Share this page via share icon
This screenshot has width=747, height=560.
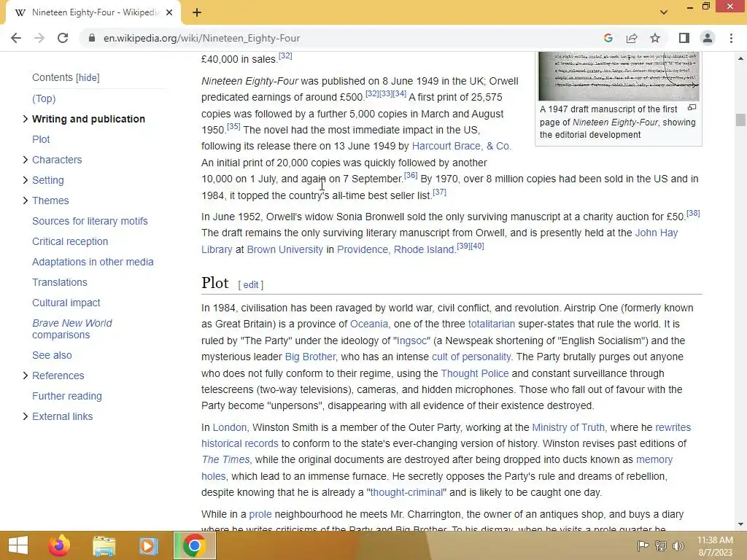(632, 38)
